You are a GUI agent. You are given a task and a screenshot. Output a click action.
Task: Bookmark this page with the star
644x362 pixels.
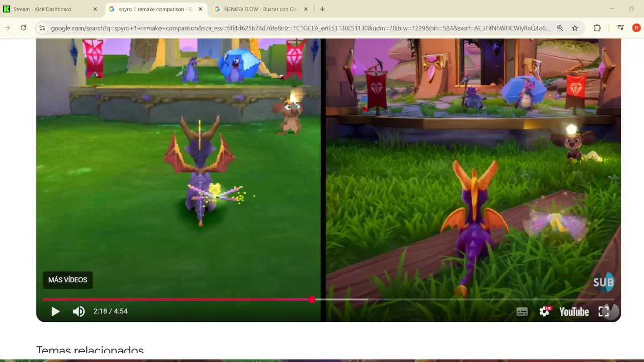[x=575, y=28]
